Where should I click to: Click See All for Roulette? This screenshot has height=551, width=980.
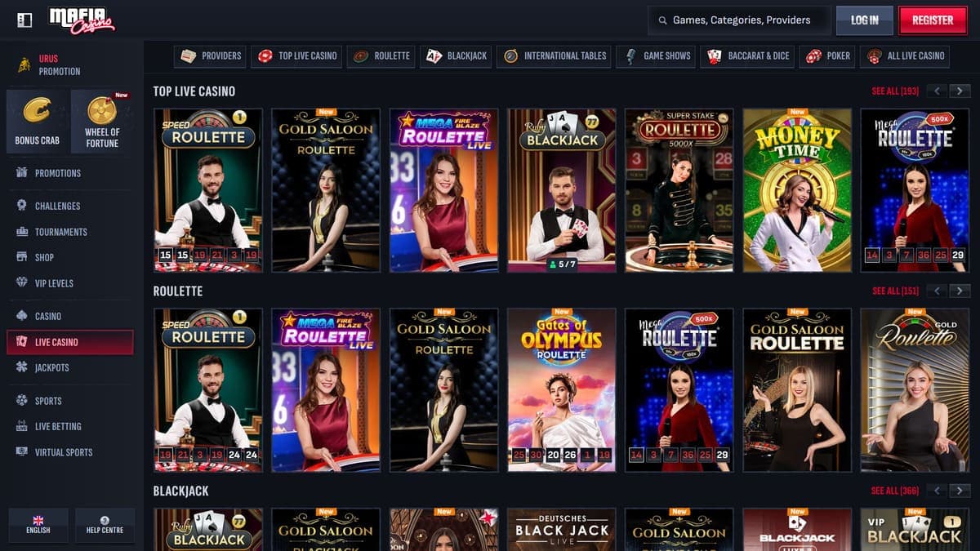click(895, 291)
